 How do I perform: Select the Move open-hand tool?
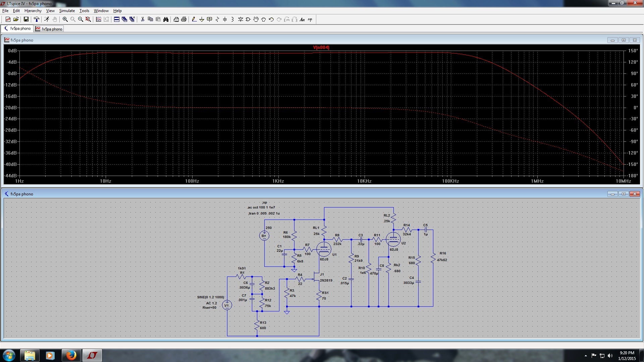(256, 19)
